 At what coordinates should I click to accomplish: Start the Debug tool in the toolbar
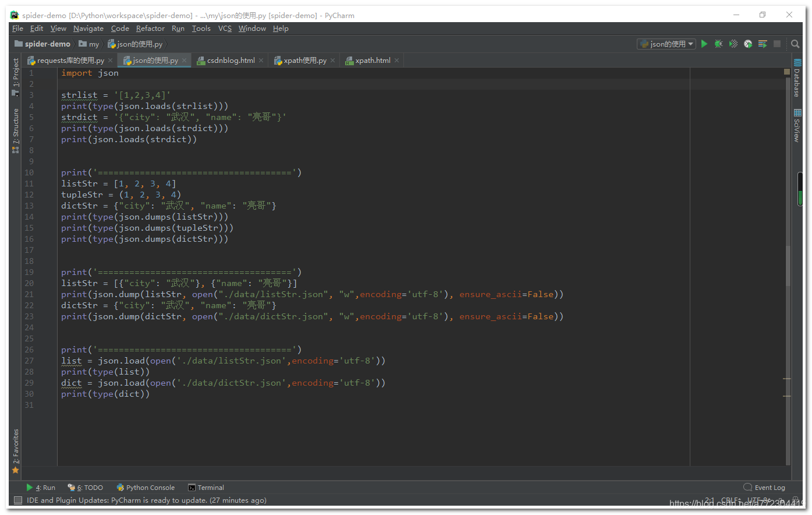click(718, 43)
